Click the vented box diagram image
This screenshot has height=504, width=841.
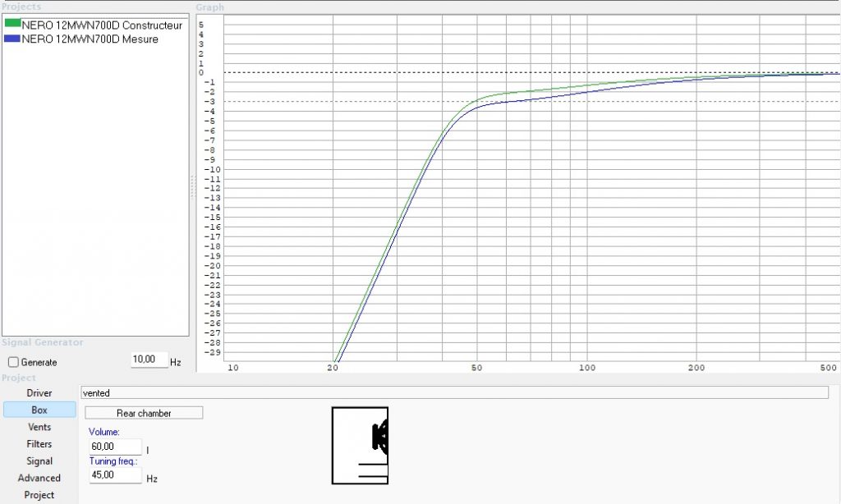[x=360, y=446]
